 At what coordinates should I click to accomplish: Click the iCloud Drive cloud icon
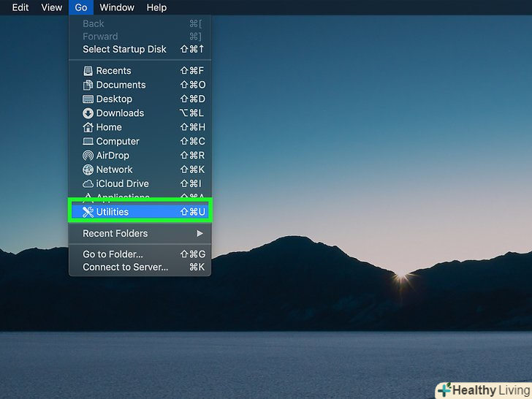click(88, 184)
